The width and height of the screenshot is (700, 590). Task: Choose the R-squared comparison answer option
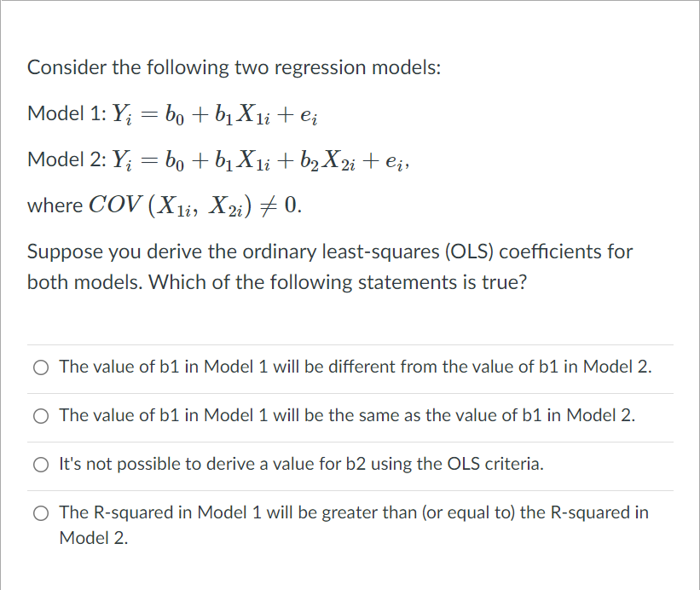(x=40, y=512)
